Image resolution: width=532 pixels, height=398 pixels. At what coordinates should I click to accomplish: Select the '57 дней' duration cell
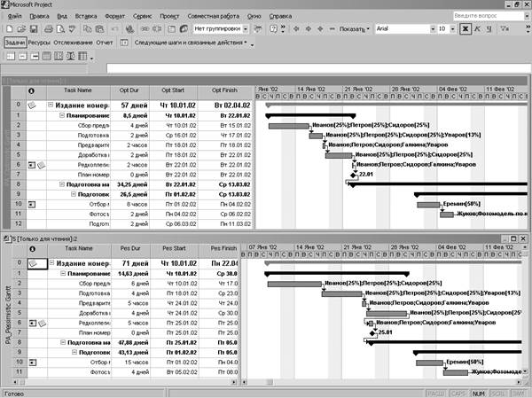[130, 105]
